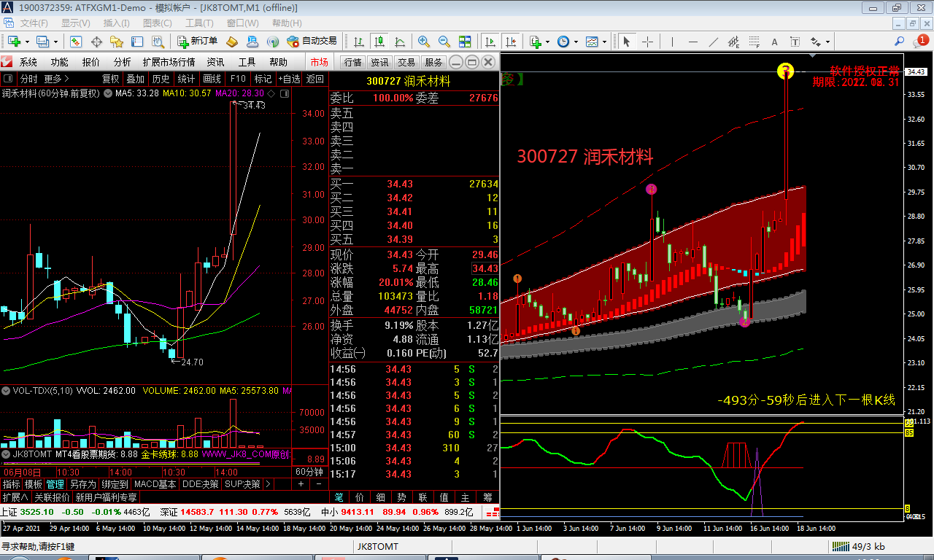Open the MetaEditor yellow book icon
This screenshot has height=560, width=934.
232,42
